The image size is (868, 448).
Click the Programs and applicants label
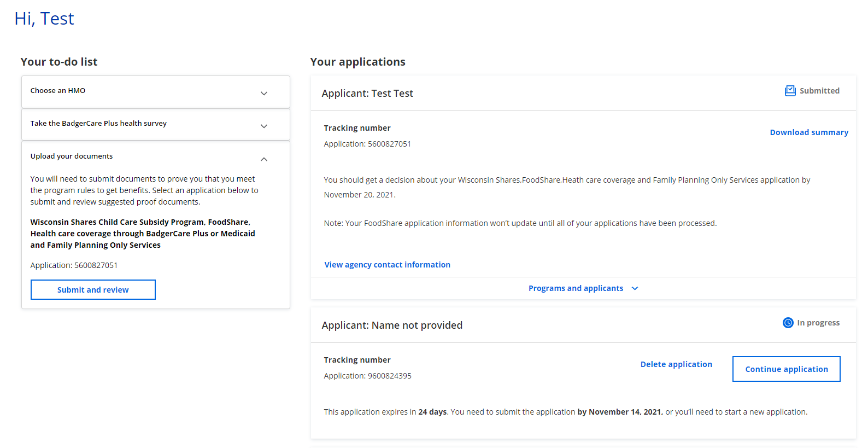coord(575,288)
